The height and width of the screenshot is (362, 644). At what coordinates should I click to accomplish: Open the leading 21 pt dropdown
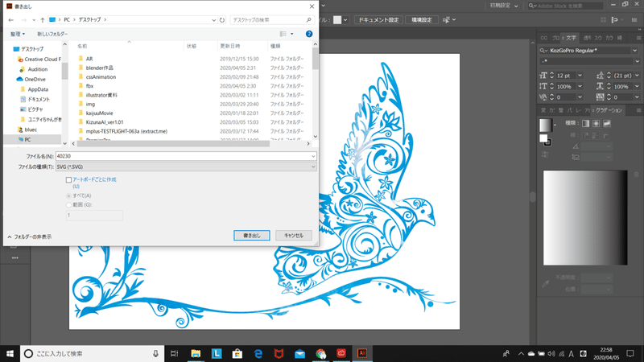(637, 76)
